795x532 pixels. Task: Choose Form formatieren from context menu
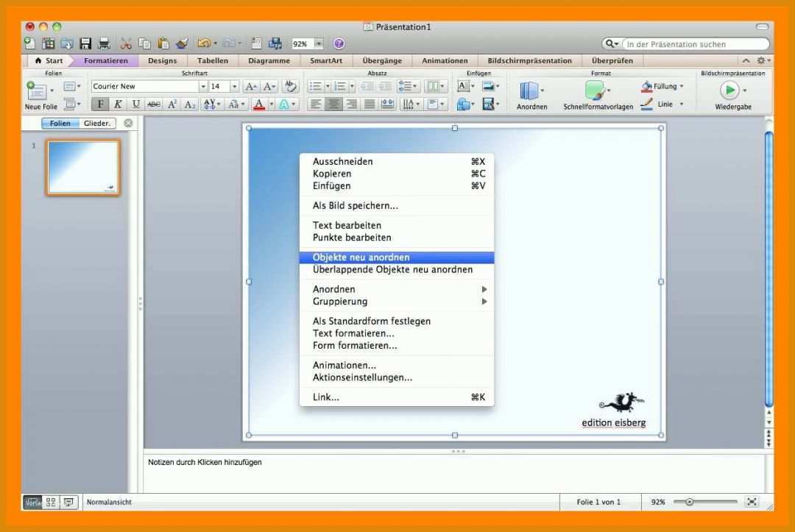click(397, 346)
